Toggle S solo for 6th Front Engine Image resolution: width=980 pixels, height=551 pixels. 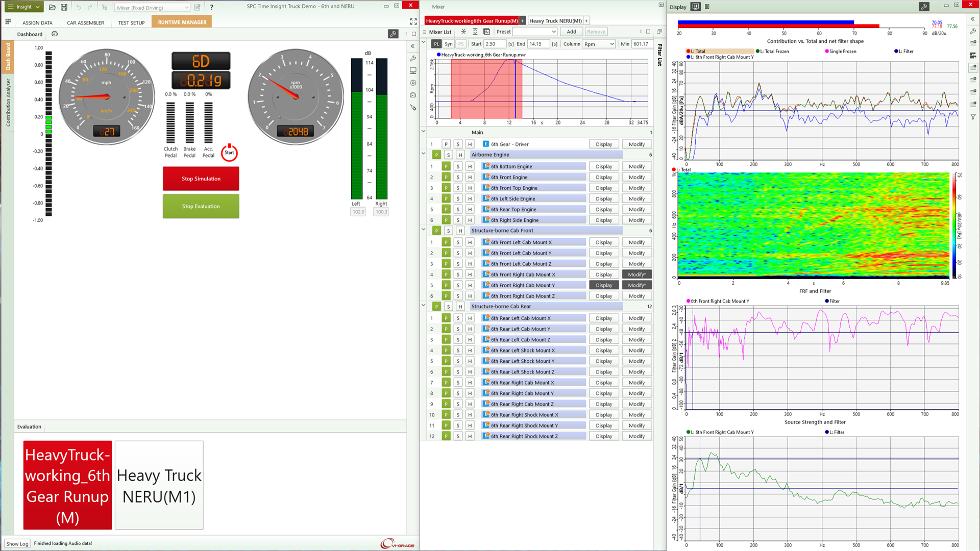(458, 177)
